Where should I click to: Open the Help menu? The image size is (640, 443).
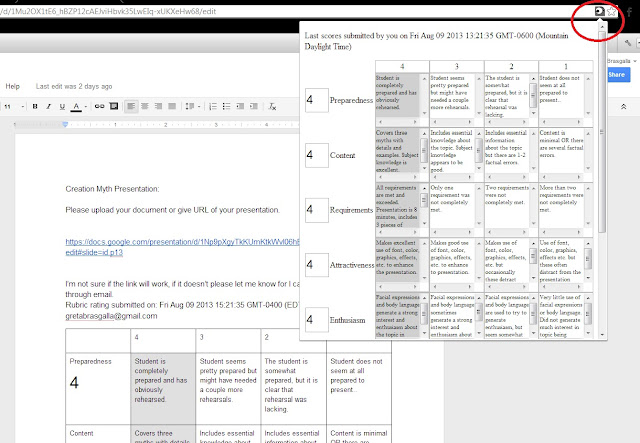point(12,86)
